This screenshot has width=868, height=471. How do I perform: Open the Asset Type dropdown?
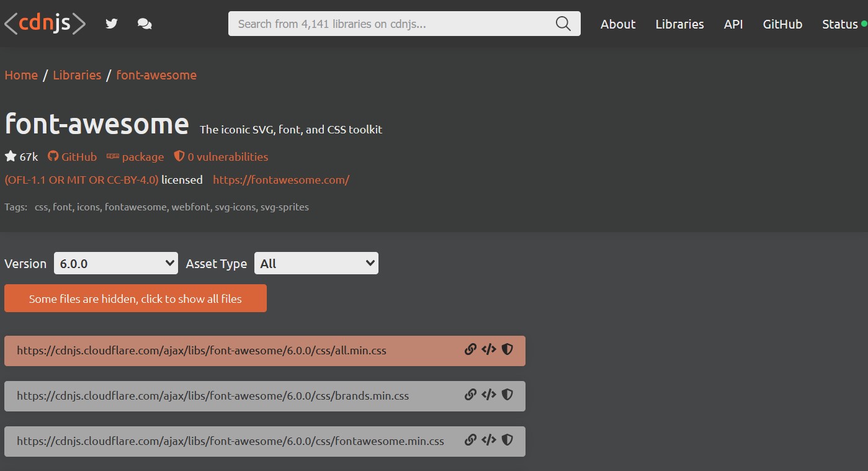316,262
